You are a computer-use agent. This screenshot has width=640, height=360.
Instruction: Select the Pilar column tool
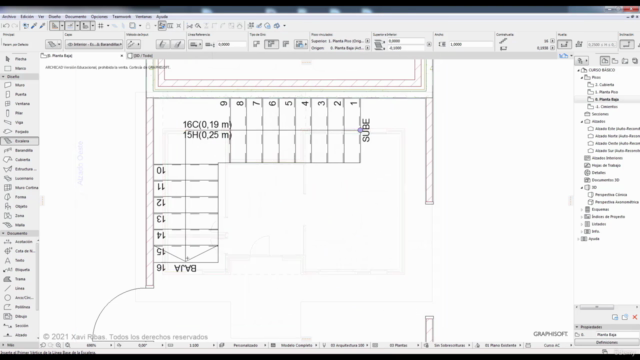click(20, 113)
